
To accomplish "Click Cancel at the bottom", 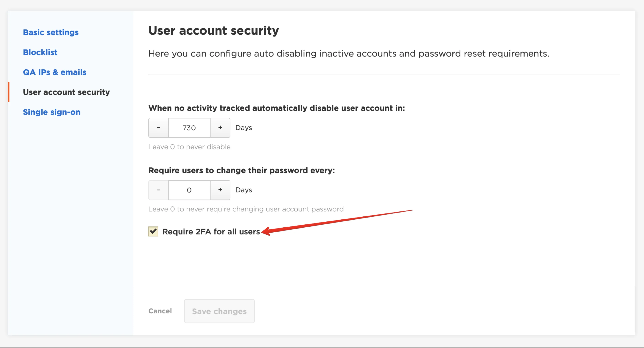I will (160, 311).
